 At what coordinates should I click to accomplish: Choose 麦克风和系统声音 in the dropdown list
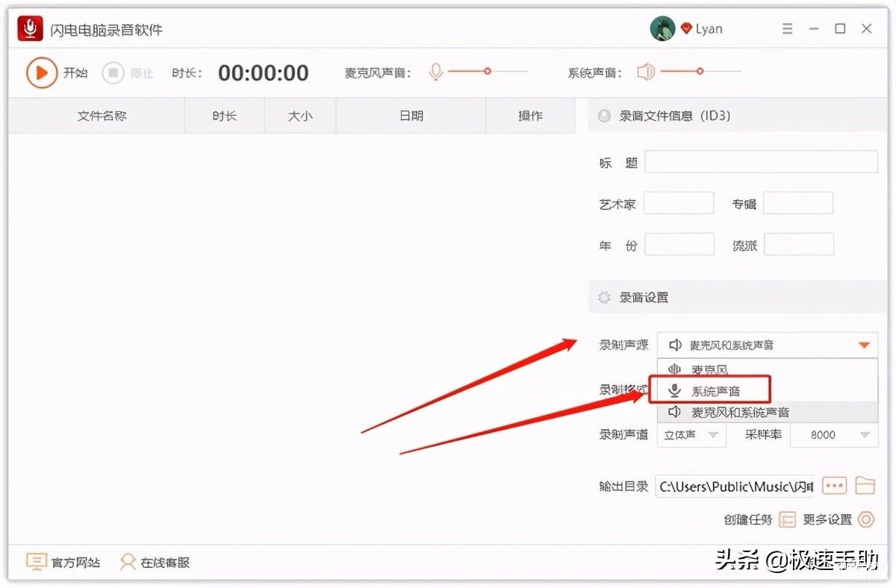coord(739,412)
